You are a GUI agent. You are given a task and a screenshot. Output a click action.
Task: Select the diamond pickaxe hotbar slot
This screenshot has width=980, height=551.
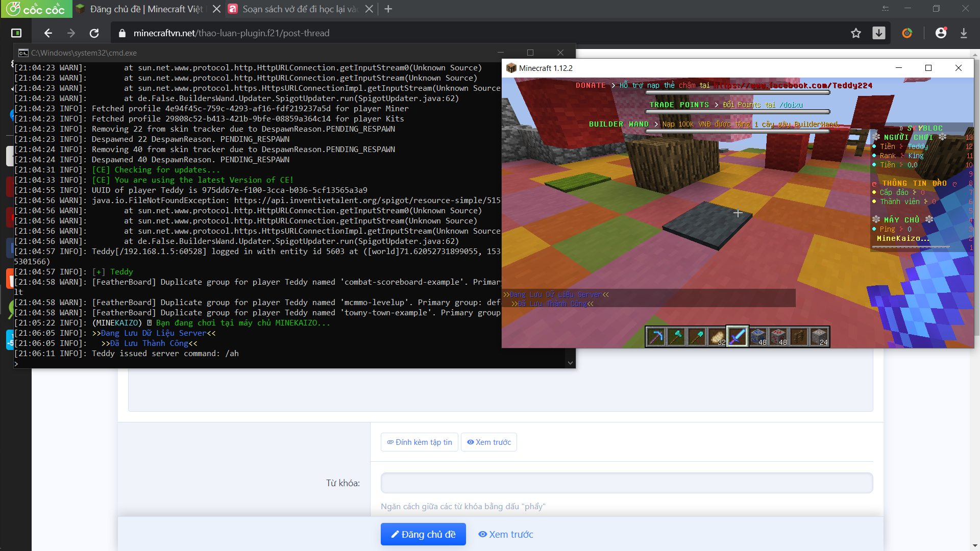click(x=656, y=337)
